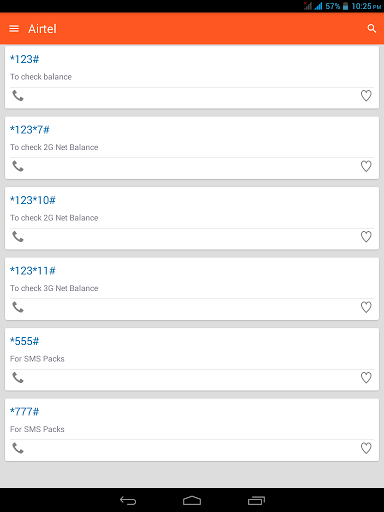This screenshot has height=512, width=384.
Task: Open the recent apps button
Action: 256,500
